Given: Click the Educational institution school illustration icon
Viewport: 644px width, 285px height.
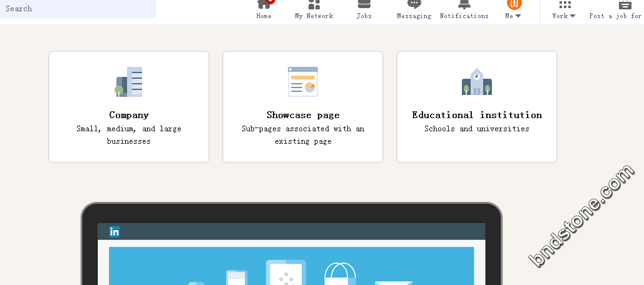Looking at the screenshot, I should [x=477, y=82].
